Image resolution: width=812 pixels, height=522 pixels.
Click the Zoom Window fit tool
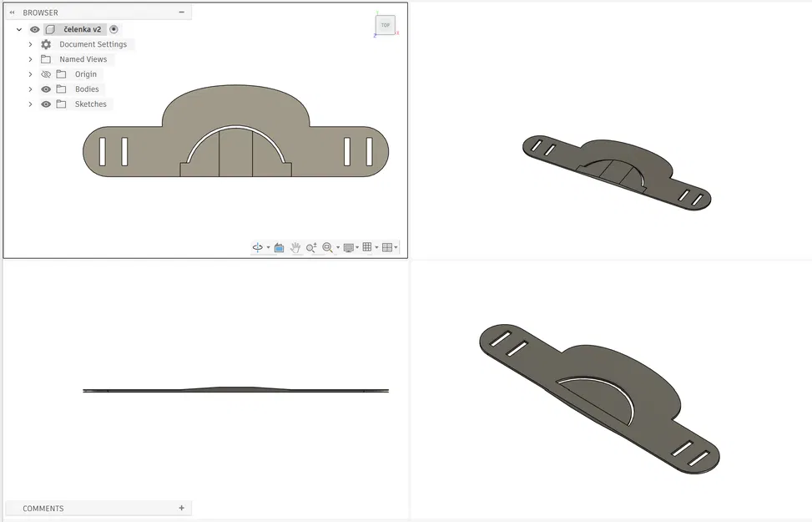point(327,248)
